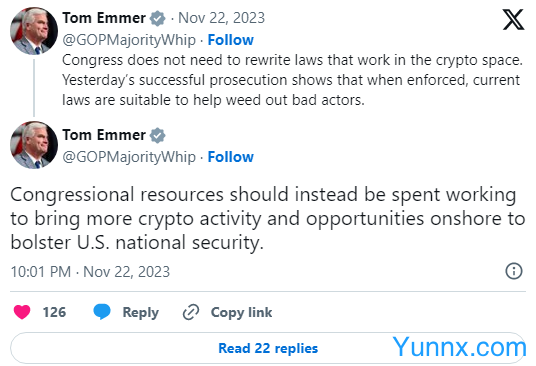Open Tom Emmer's top avatar photo

(34, 31)
